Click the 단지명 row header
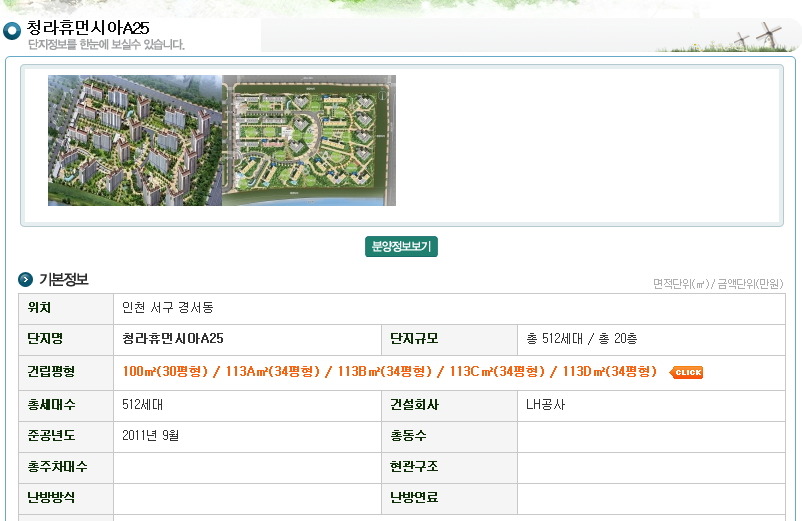This screenshot has height=521, width=802. [66, 339]
